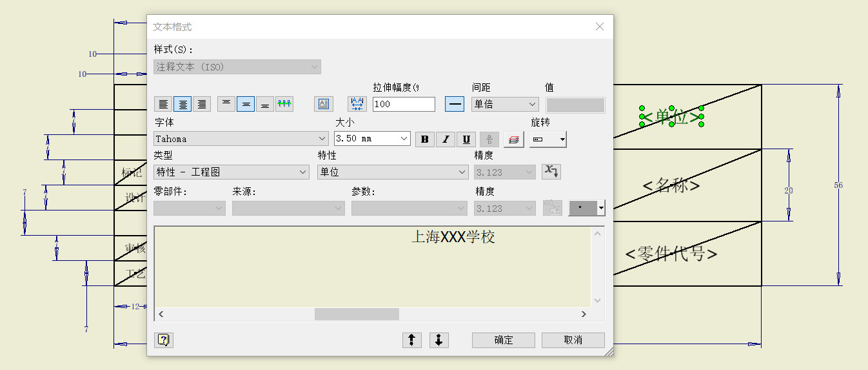Close the 文本格式 dialog
Viewport: 868px width, 370px height.
click(x=600, y=26)
